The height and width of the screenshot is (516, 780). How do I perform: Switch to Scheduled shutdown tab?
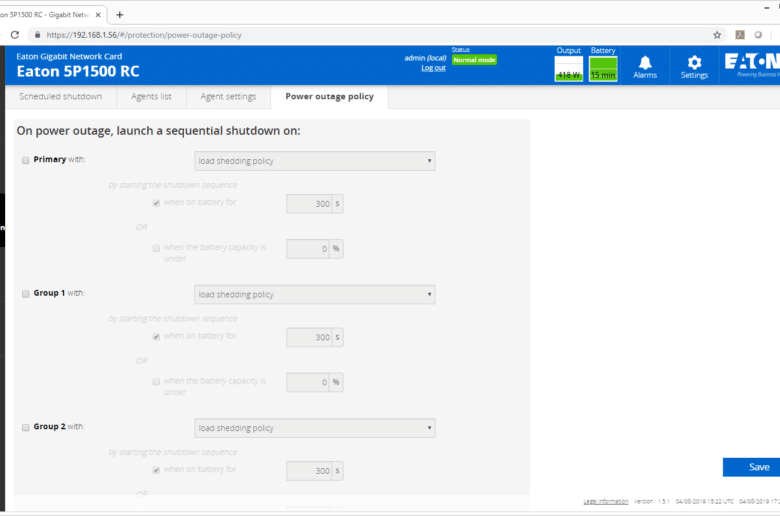pos(61,97)
